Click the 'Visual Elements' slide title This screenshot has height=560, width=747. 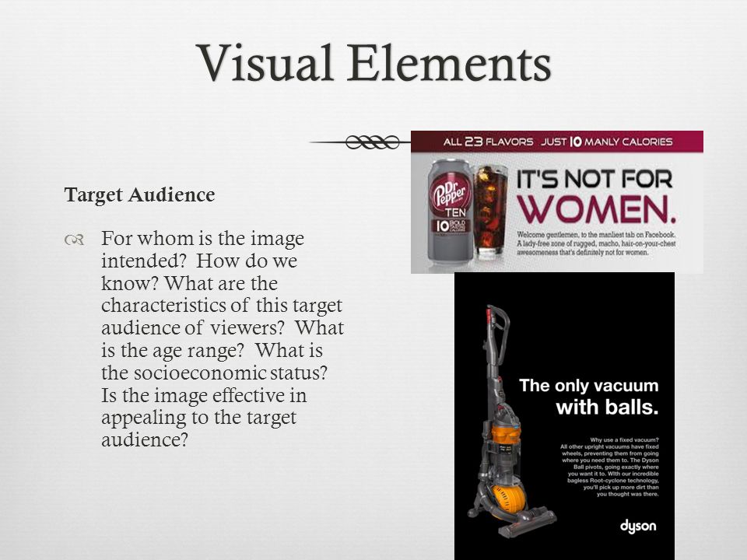(x=373, y=63)
